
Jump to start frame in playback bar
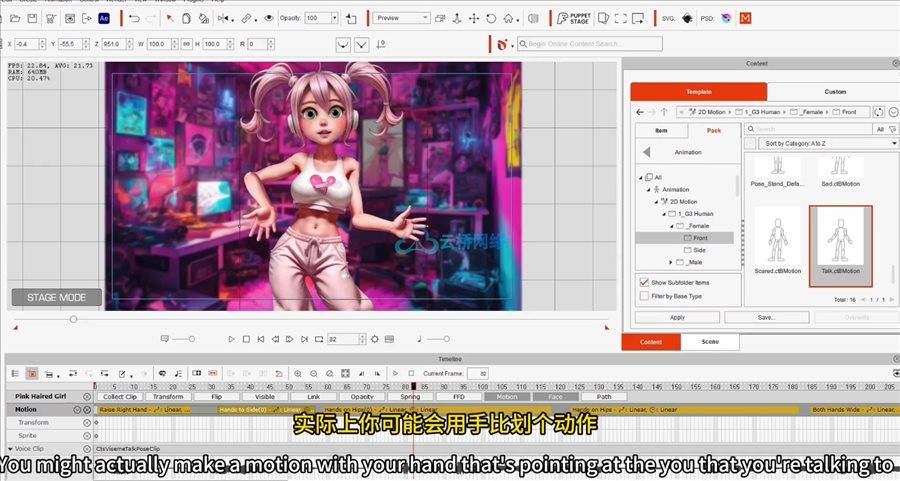[x=261, y=339]
